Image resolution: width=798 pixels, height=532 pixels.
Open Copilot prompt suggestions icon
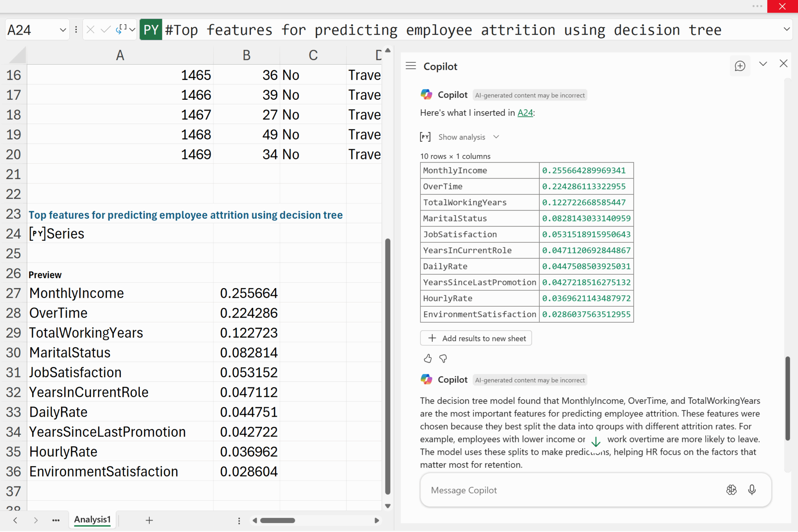[x=731, y=490]
